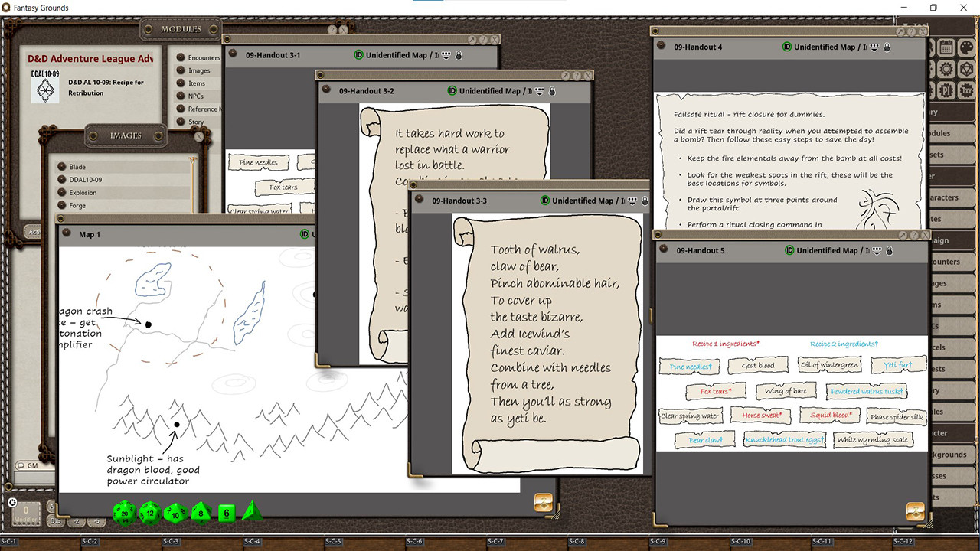
Task: Pick the green d12 die
Action: (150, 513)
